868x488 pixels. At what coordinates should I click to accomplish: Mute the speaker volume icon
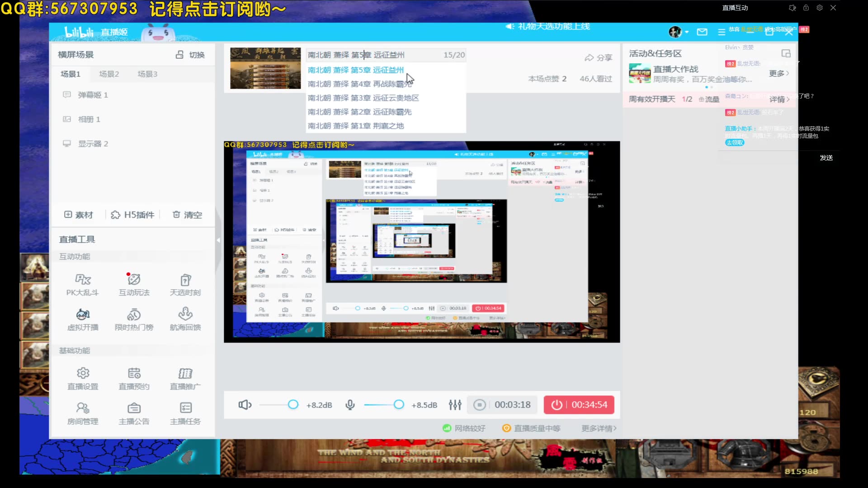click(x=245, y=405)
